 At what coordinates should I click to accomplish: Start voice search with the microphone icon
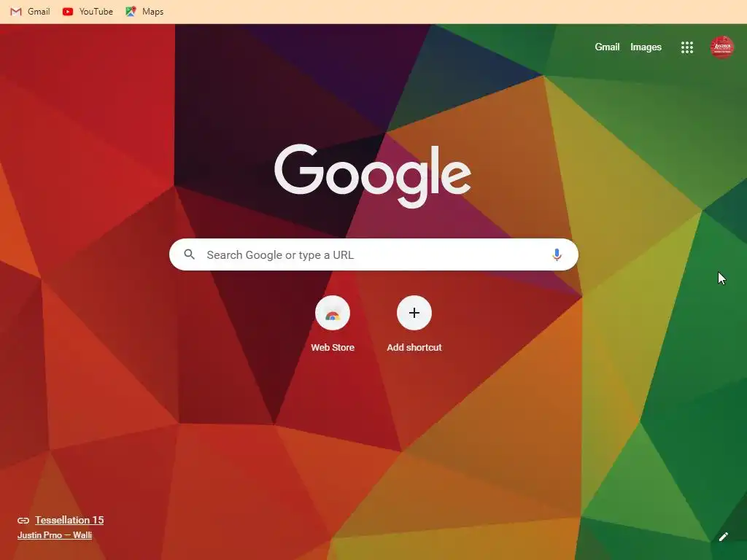coord(557,254)
